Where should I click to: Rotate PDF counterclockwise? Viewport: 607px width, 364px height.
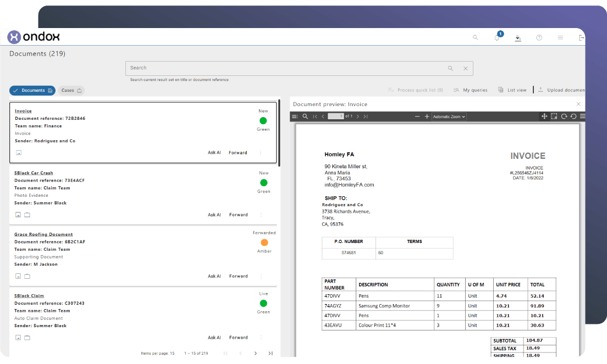click(573, 116)
